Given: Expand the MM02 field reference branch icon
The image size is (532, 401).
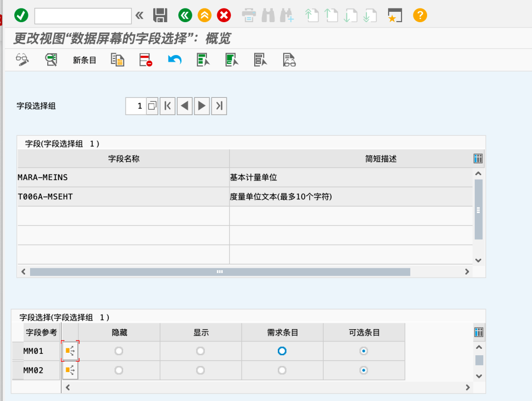Looking at the screenshot, I should tap(70, 370).
